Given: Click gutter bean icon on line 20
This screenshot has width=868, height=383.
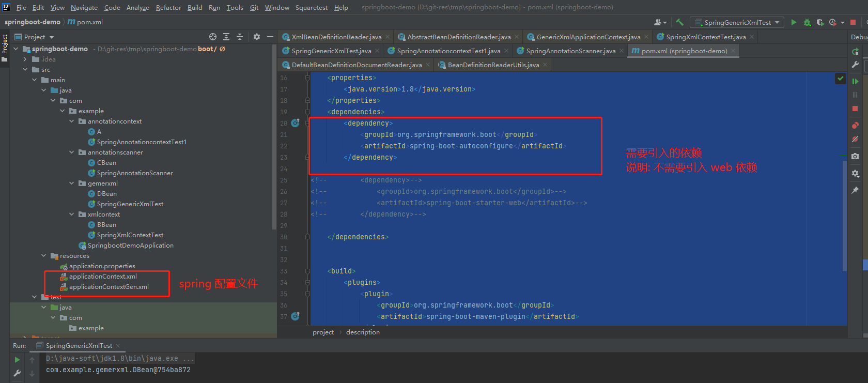Looking at the screenshot, I should [296, 123].
